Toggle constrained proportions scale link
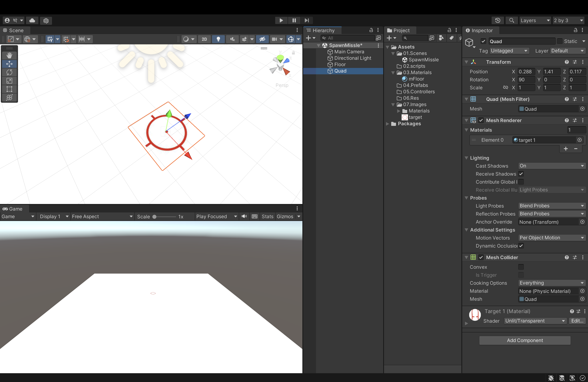Screen dimensions: 588x382 click(x=505, y=87)
